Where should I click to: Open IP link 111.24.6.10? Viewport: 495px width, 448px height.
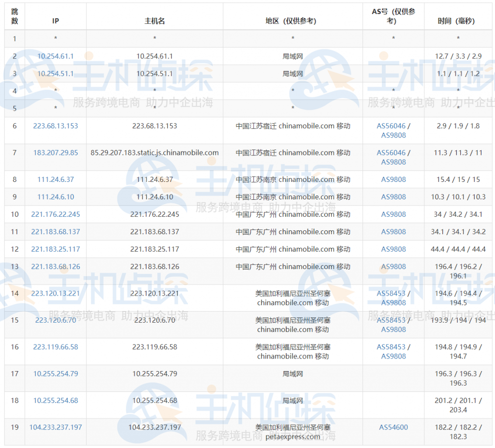pyautogui.click(x=55, y=197)
